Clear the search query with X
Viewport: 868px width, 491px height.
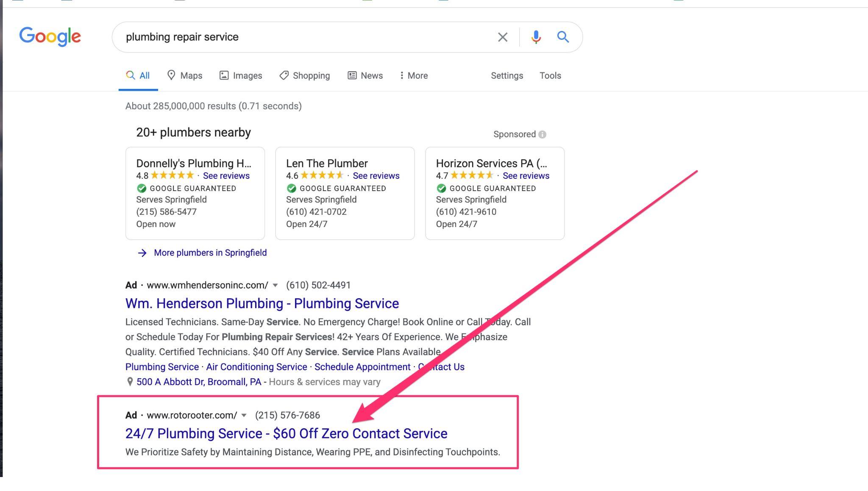click(502, 37)
